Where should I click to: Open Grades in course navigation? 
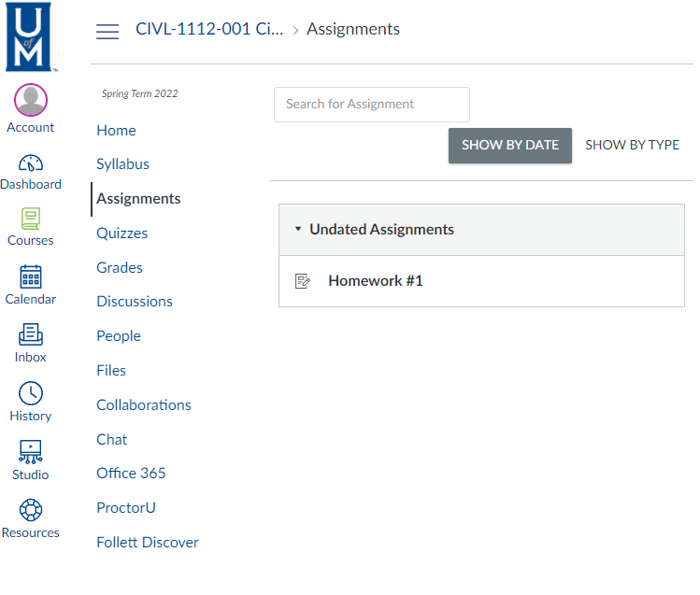click(x=120, y=267)
